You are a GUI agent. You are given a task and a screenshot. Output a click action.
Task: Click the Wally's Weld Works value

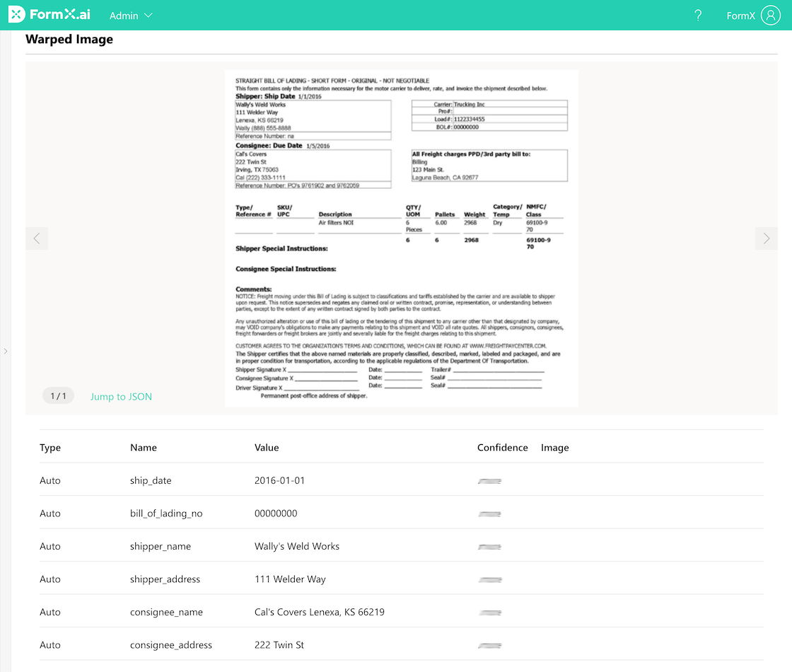click(297, 546)
